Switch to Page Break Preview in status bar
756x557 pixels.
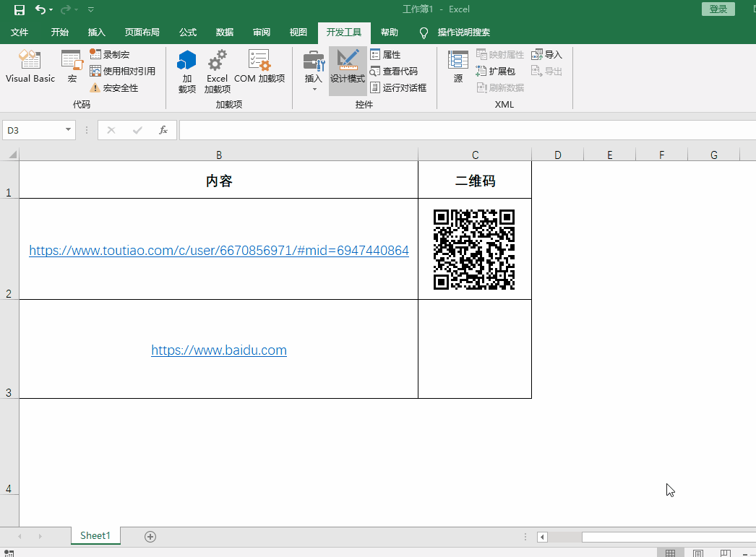pos(725,553)
